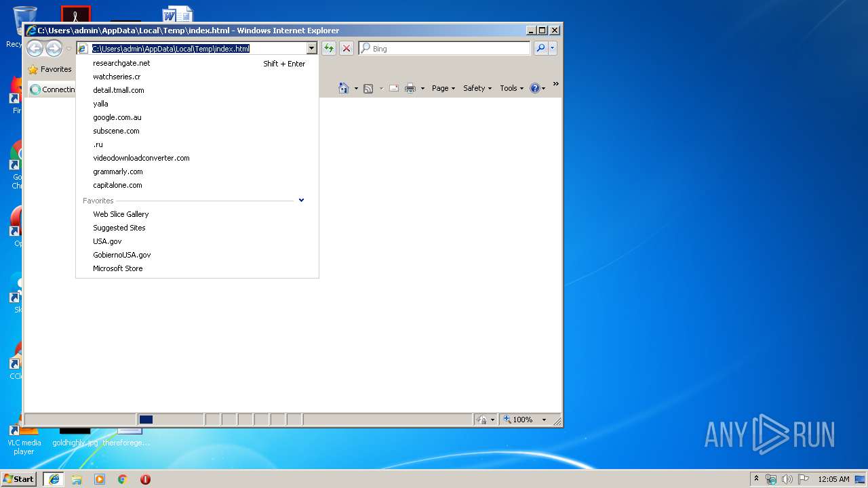Open Opera from the taskbar
The width and height of the screenshot is (868, 488).
[x=145, y=479]
